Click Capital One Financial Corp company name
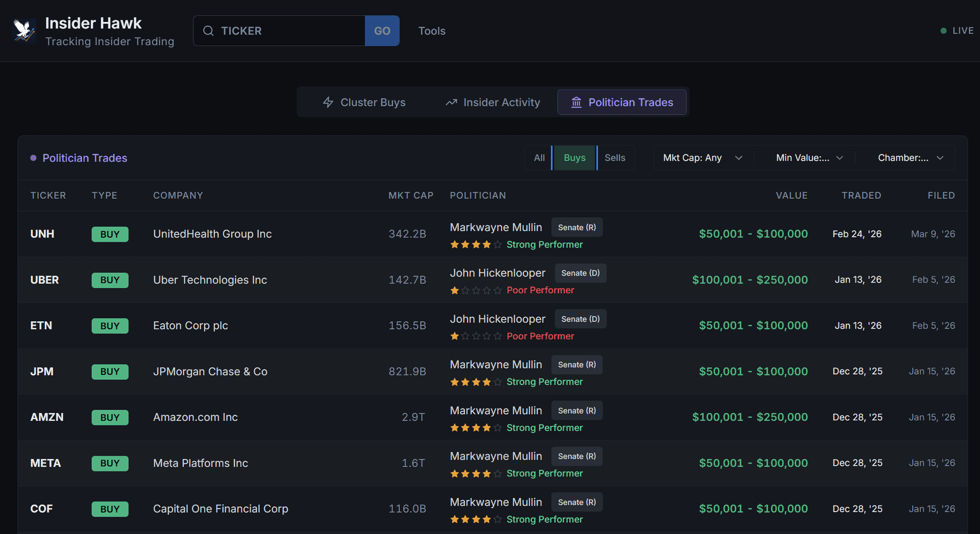 (220, 509)
